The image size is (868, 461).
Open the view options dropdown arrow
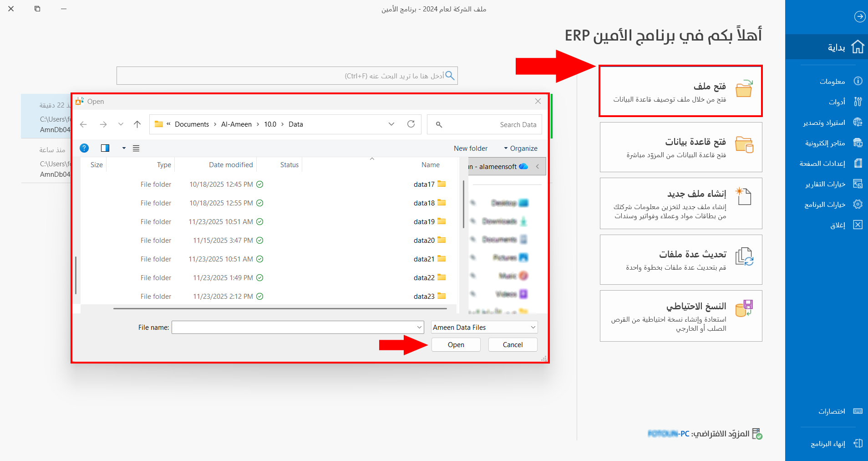124,148
